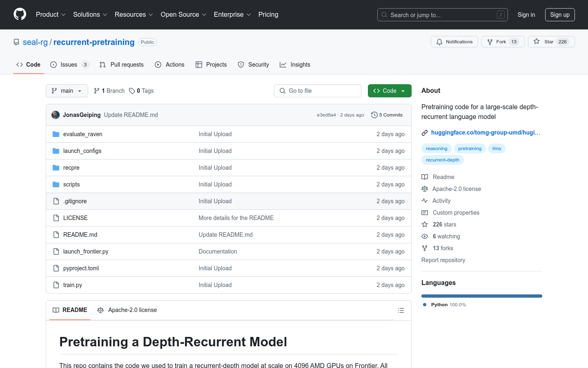Focus the Go to file field
This screenshot has width=588, height=368.
tap(318, 91)
